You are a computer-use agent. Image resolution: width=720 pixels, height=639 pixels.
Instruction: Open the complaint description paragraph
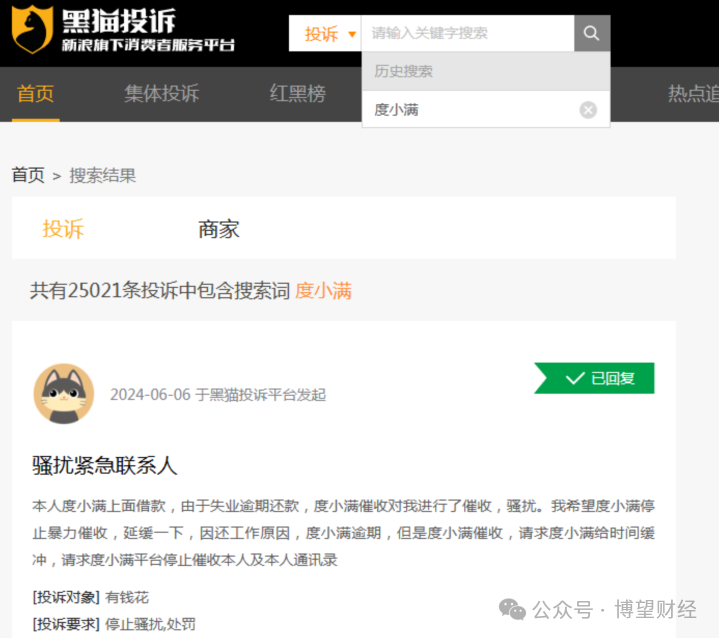tap(343, 533)
